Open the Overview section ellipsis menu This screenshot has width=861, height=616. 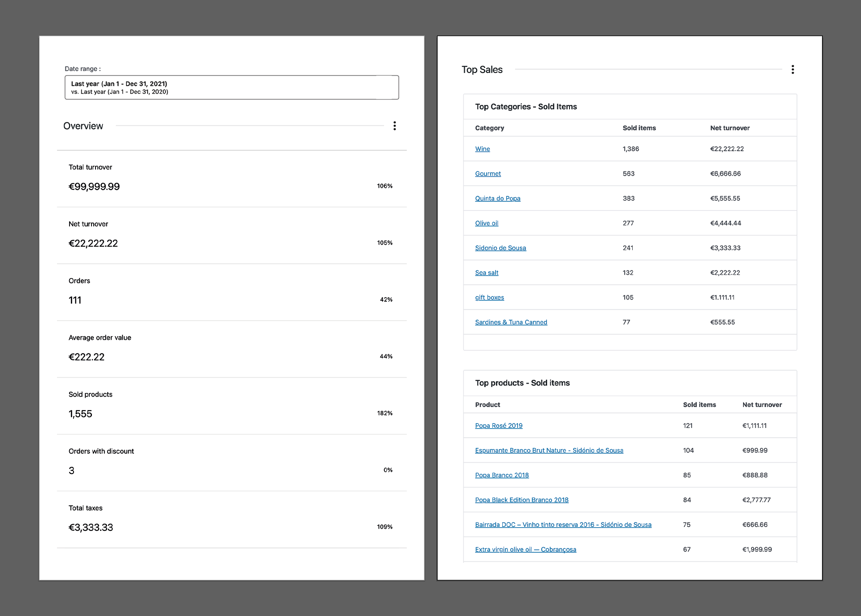(x=395, y=126)
